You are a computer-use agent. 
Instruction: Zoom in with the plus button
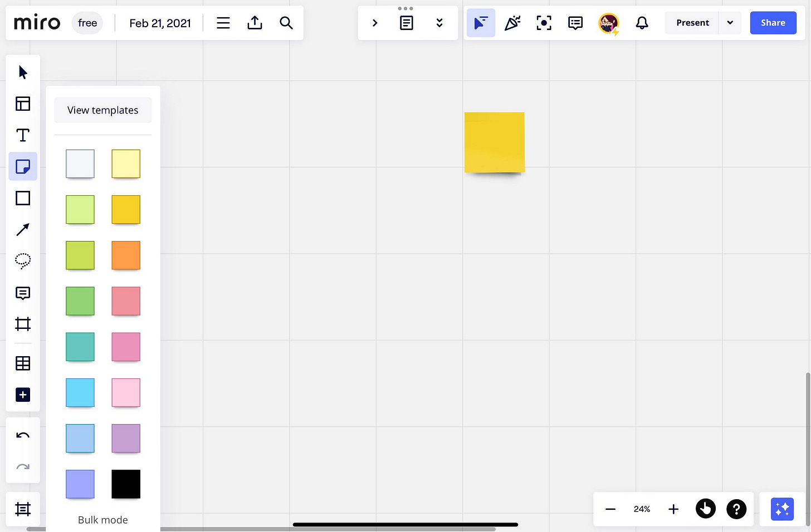point(673,509)
